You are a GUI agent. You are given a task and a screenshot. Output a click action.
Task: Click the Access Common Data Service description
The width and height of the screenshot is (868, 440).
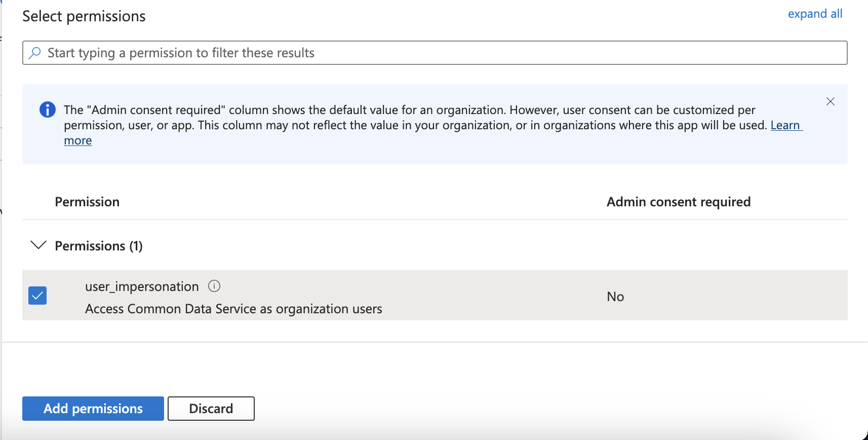(x=233, y=309)
